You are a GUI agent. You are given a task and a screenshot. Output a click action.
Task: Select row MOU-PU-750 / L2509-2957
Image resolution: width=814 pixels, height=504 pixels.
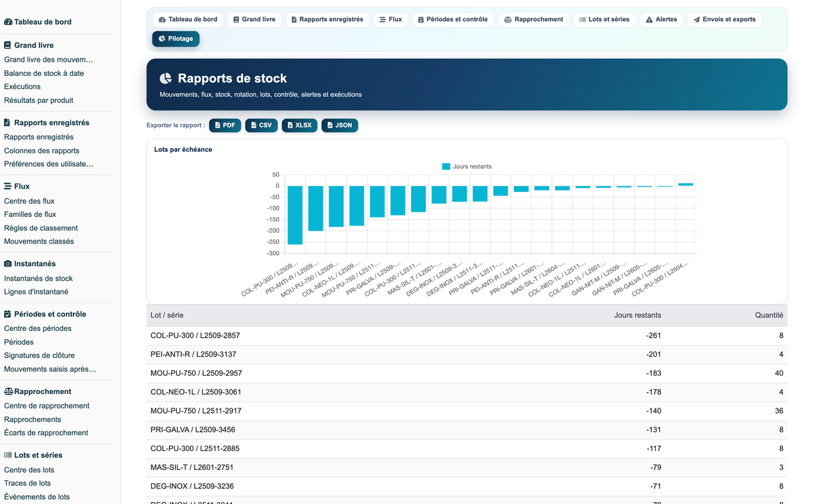467,373
